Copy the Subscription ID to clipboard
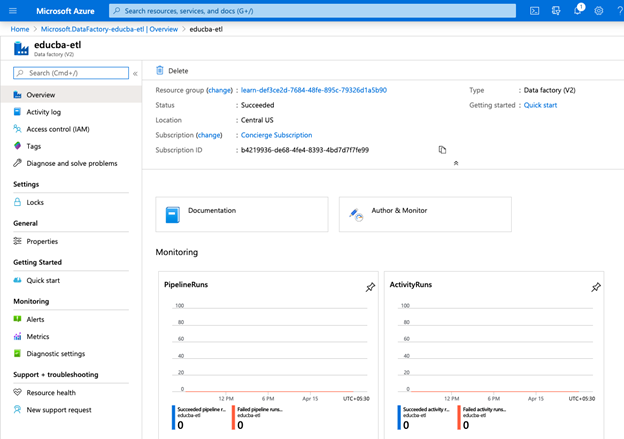 [442, 150]
